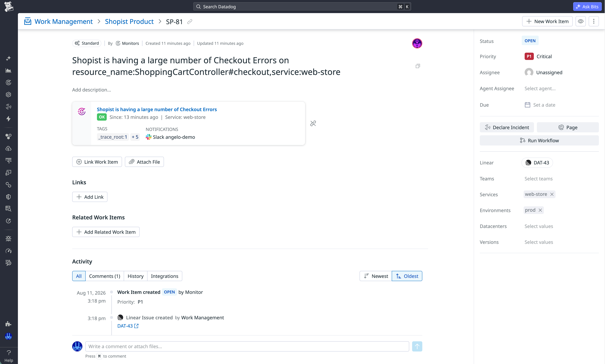The height and width of the screenshot is (364, 605).
Task: Open the Status OPEN dropdown
Action: (530, 41)
